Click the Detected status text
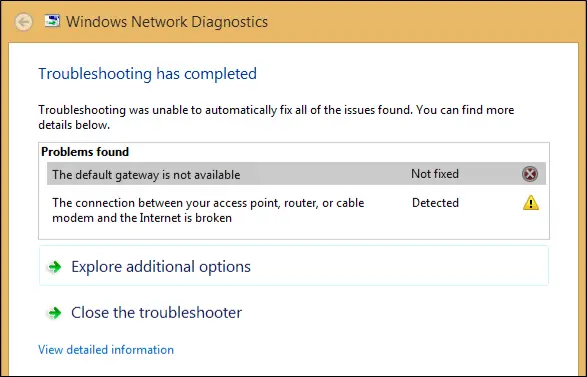Viewport: 587px width, 377px height. click(x=435, y=203)
